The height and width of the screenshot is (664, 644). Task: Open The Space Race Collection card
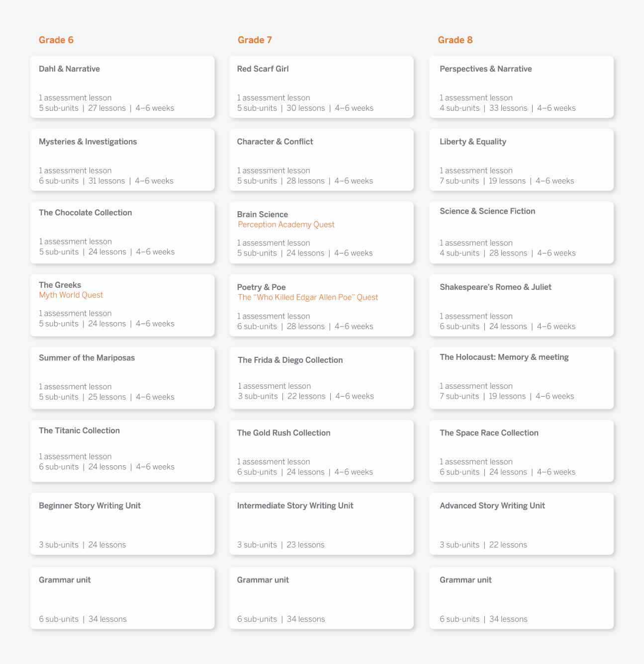pos(521,451)
